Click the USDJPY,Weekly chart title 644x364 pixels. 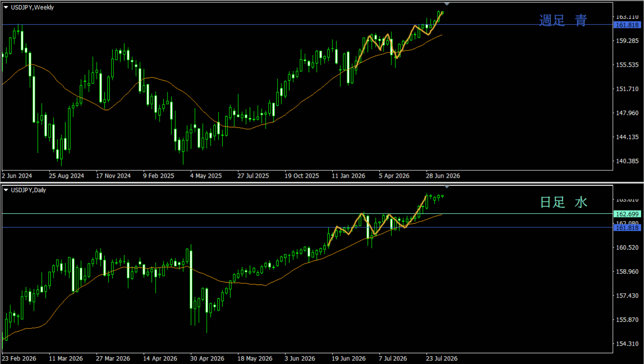pos(32,7)
